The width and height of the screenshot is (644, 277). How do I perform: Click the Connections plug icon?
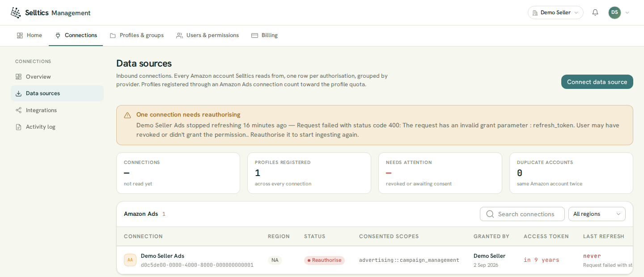pos(58,35)
